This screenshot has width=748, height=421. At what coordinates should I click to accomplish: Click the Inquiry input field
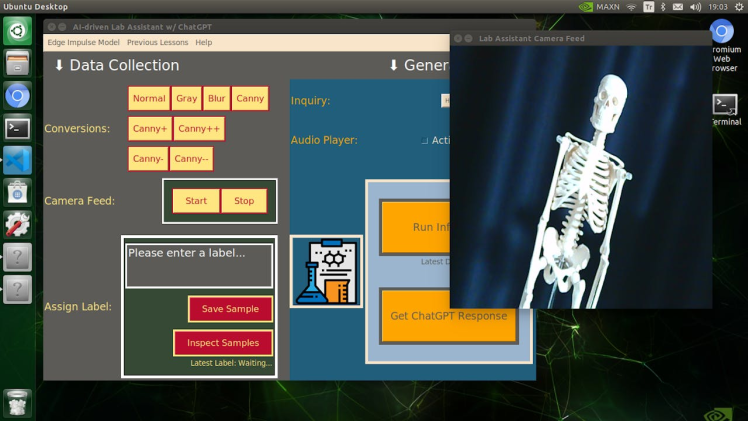point(446,101)
